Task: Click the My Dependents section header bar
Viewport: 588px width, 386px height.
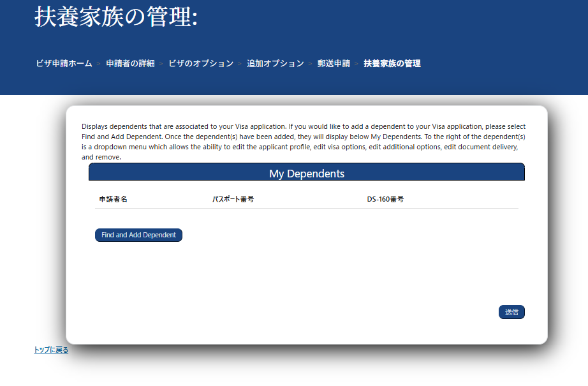Action: tap(306, 172)
